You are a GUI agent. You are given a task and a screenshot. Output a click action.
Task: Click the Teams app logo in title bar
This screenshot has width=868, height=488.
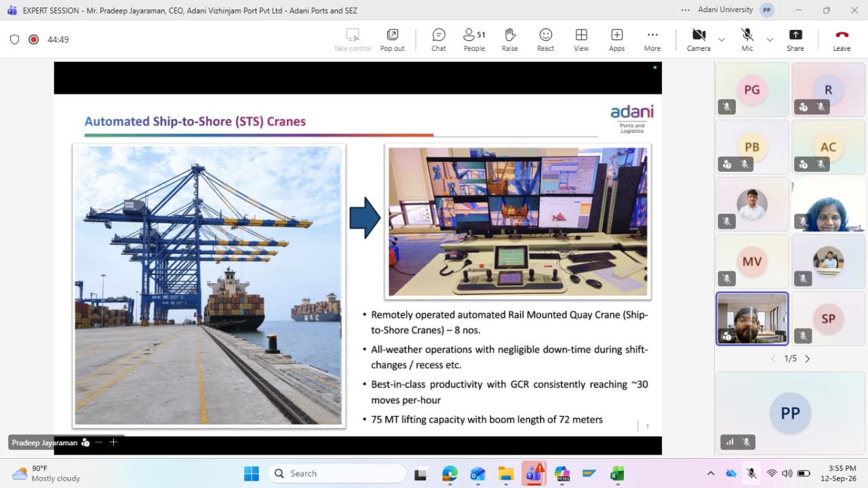click(12, 10)
